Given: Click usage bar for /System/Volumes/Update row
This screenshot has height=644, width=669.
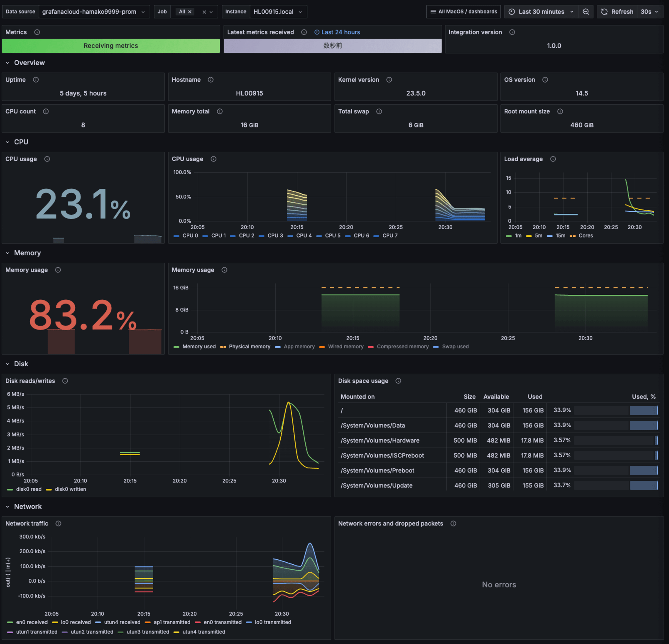Looking at the screenshot, I should [616, 486].
